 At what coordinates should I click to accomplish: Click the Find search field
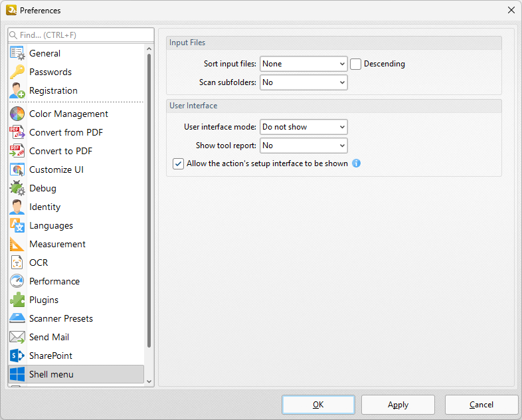click(81, 35)
